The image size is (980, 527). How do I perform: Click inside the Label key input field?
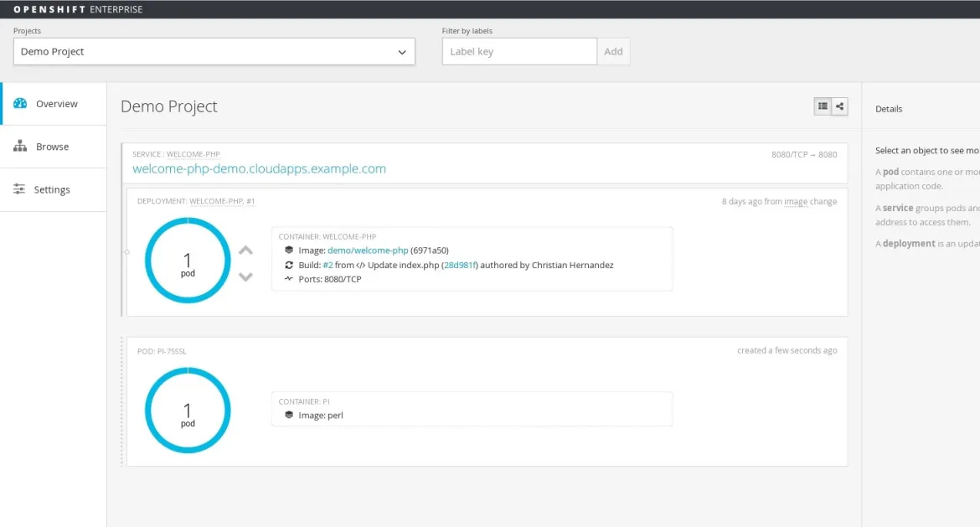point(518,51)
